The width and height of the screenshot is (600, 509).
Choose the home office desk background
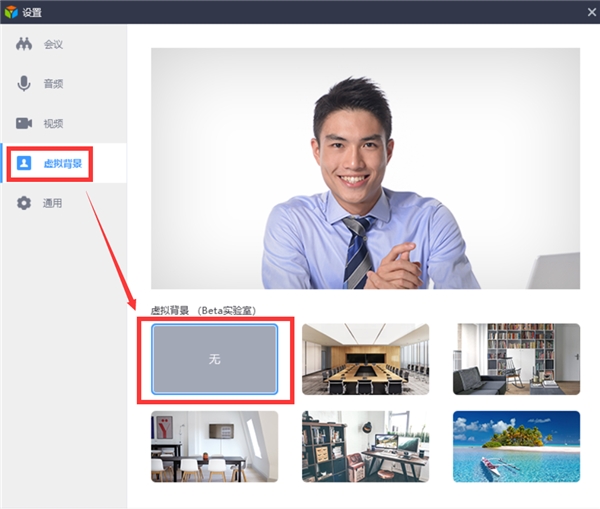coord(365,447)
